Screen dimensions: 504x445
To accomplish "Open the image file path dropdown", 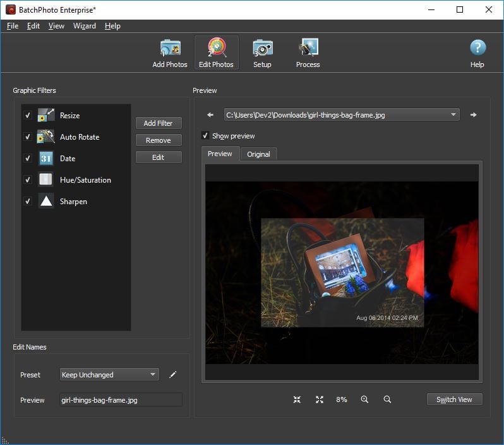I will pyautogui.click(x=453, y=115).
